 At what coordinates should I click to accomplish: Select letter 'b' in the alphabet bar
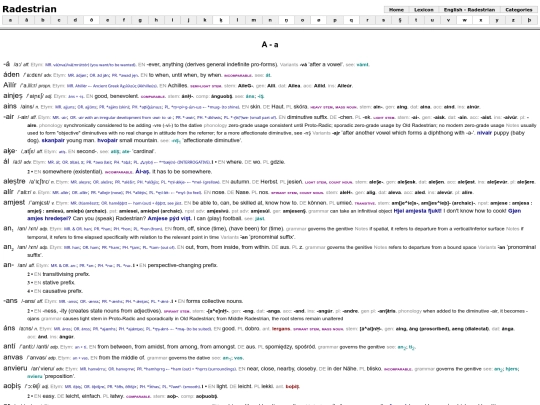[x=43, y=20]
